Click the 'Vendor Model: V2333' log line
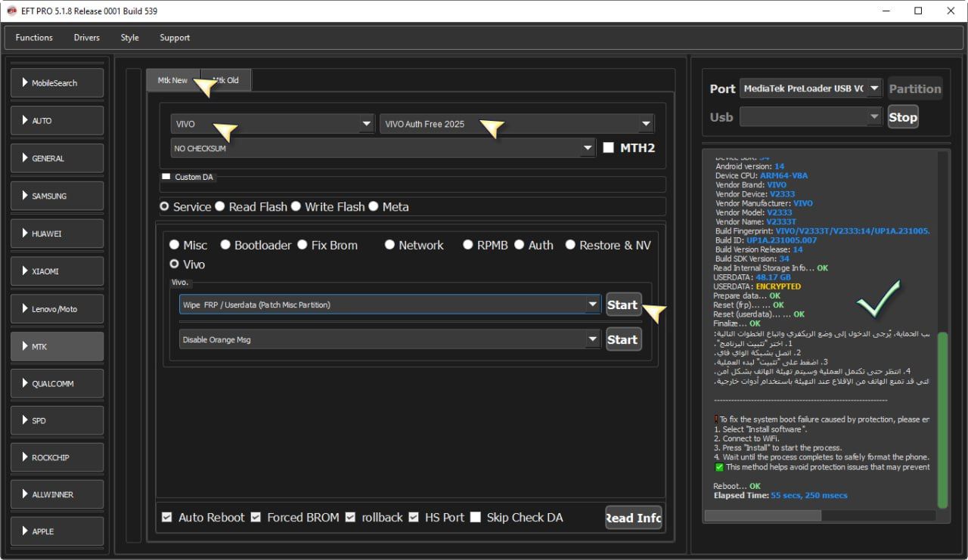 point(753,212)
